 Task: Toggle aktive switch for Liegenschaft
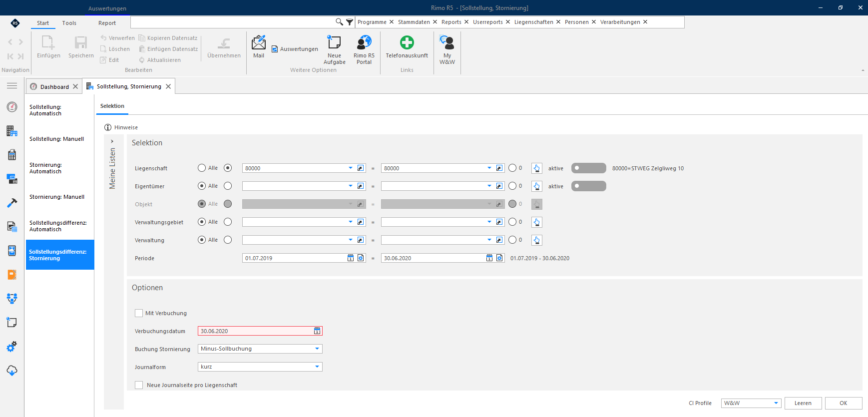(x=588, y=168)
